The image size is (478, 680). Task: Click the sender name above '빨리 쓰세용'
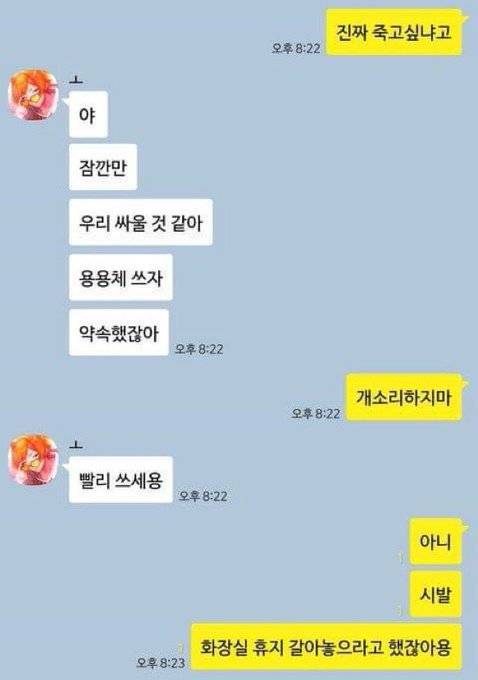point(76,445)
